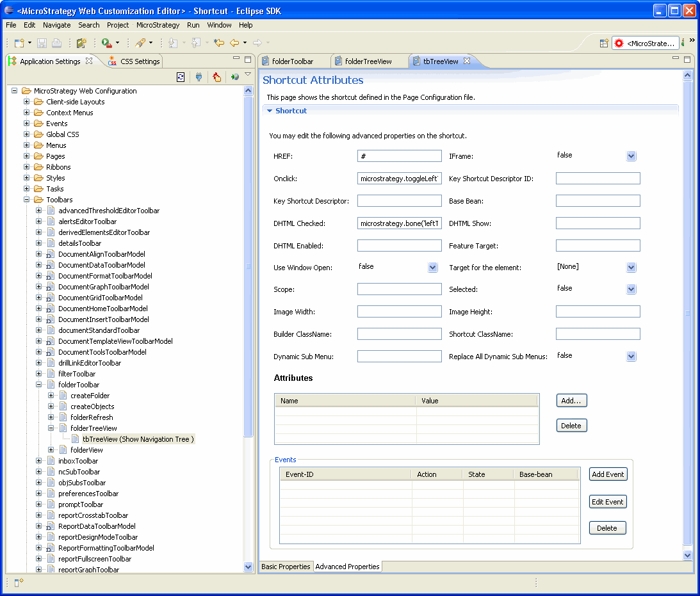
Task: Click the Edit Event button
Action: [x=608, y=502]
